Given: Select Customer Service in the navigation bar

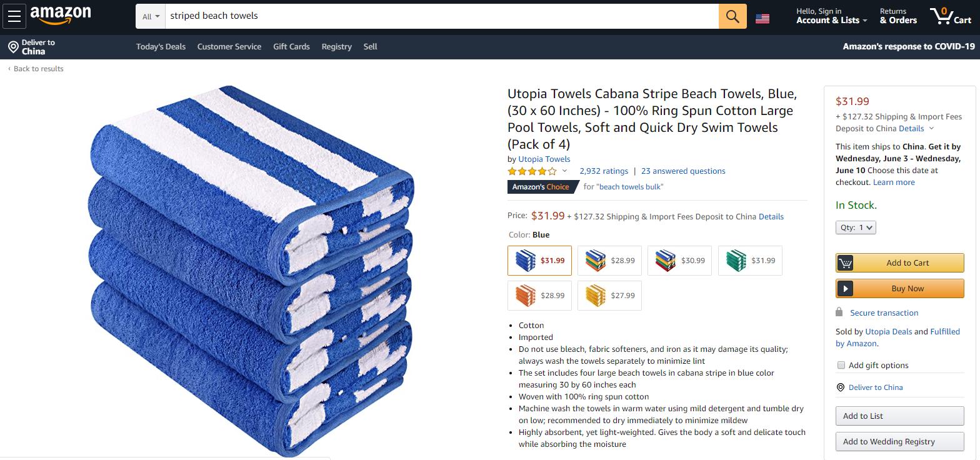Looking at the screenshot, I should coord(229,46).
